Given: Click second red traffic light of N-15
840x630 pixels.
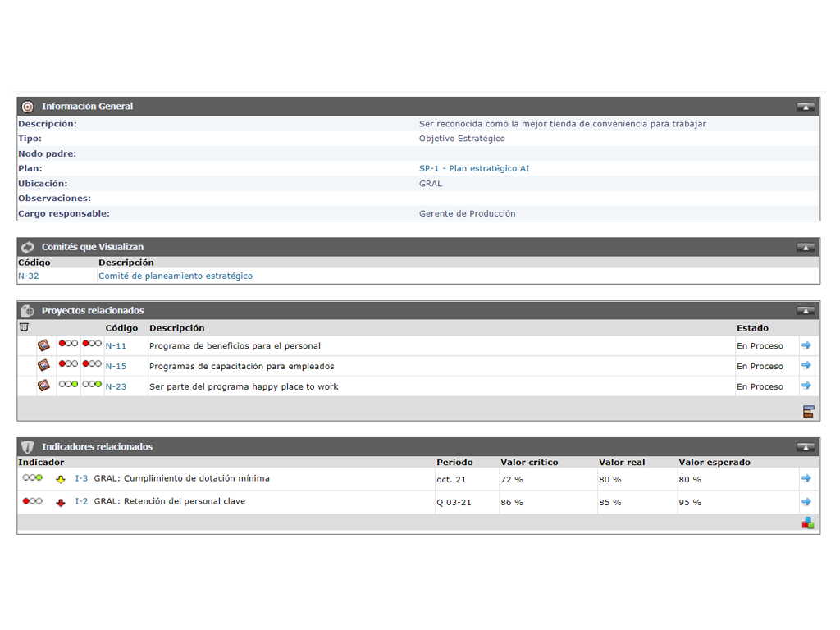Looking at the screenshot, I should click(x=92, y=363).
